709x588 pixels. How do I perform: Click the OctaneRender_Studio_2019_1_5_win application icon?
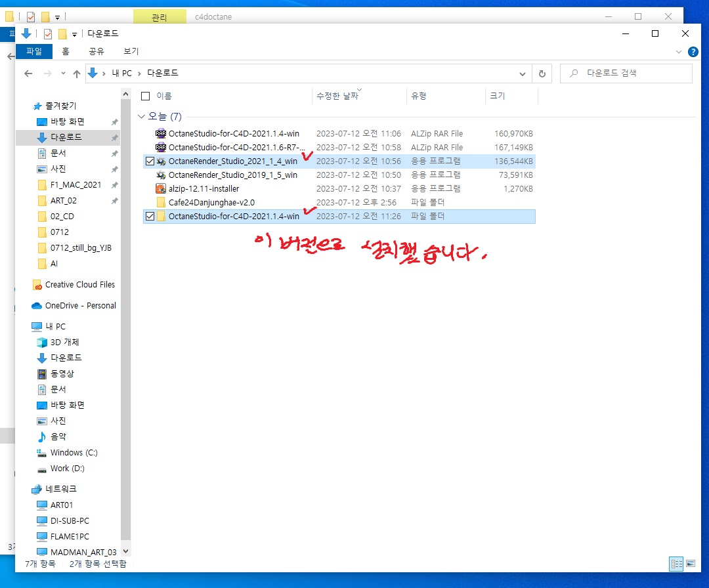click(x=161, y=175)
